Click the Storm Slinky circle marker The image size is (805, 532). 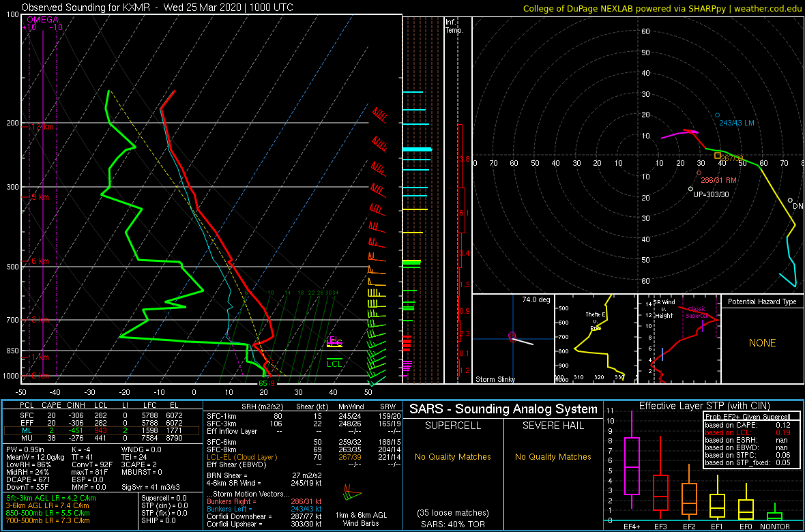(512, 336)
